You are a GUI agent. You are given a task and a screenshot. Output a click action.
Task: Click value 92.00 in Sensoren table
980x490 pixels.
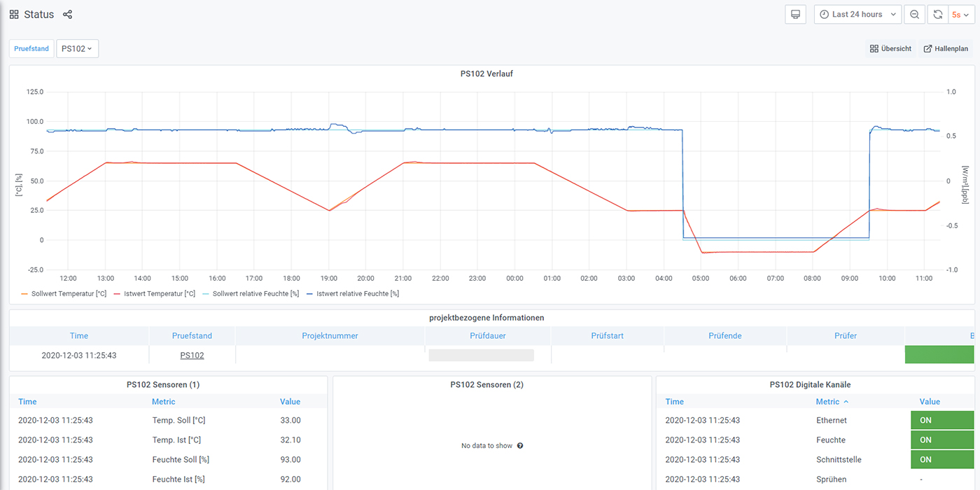coord(290,479)
